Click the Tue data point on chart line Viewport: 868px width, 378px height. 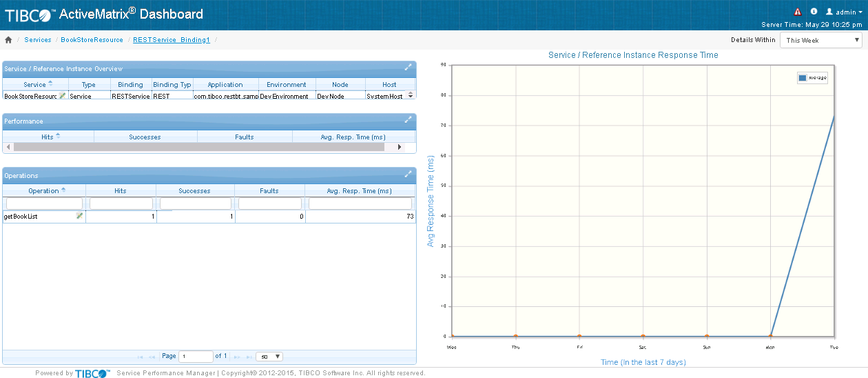click(x=834, y=116)
